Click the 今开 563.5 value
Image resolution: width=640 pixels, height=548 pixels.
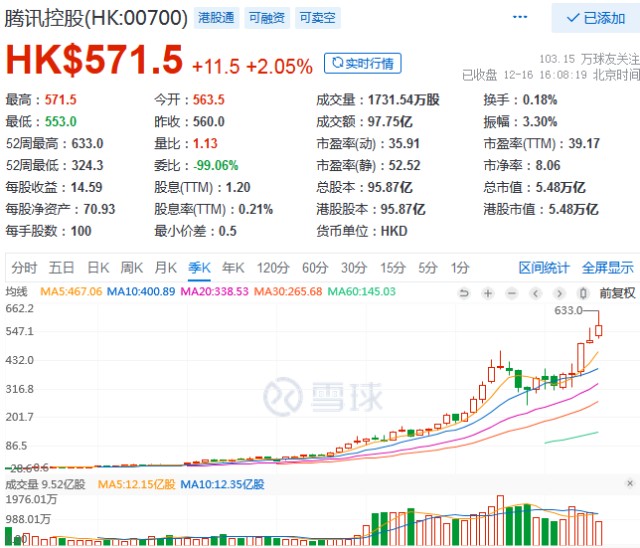[x=209, y=100]
